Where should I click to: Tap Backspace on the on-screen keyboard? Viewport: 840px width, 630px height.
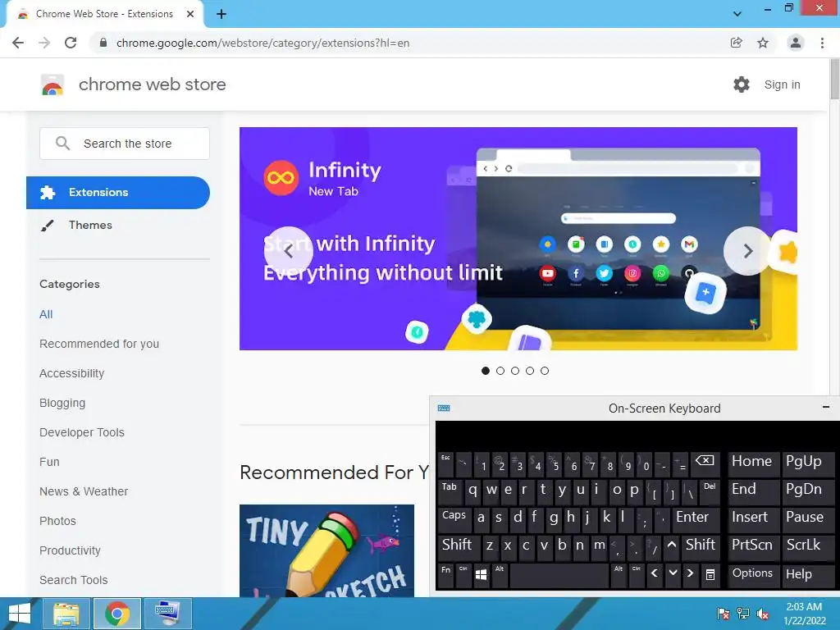pos(705,463)
